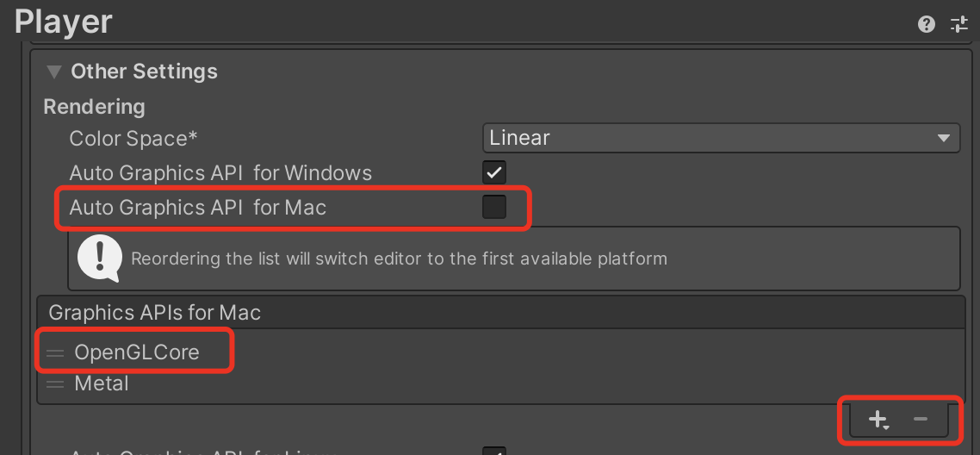Remove selected graphics API with minus

click(920, 419)
